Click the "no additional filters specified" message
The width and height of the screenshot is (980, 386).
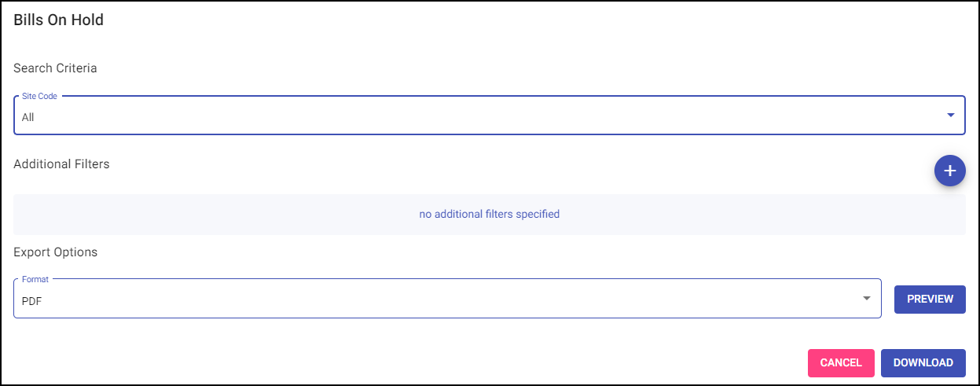click(x=489, y=214)
